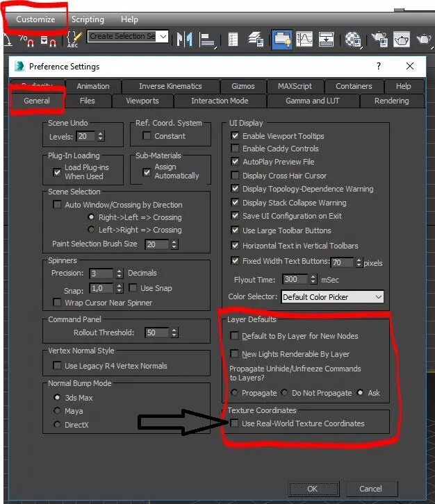Open the Create Selection Set dropdown
This screenshot has width=435, height=504.
pos(163,36)
